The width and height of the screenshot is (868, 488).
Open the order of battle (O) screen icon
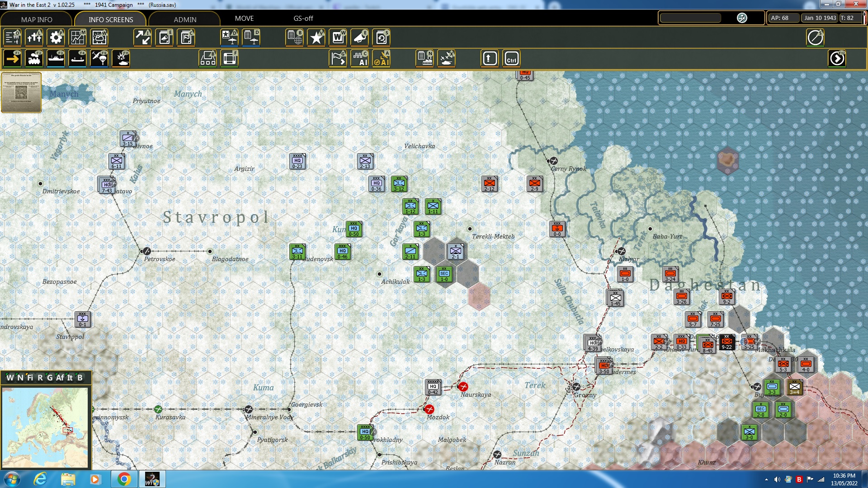click(12, 38)
